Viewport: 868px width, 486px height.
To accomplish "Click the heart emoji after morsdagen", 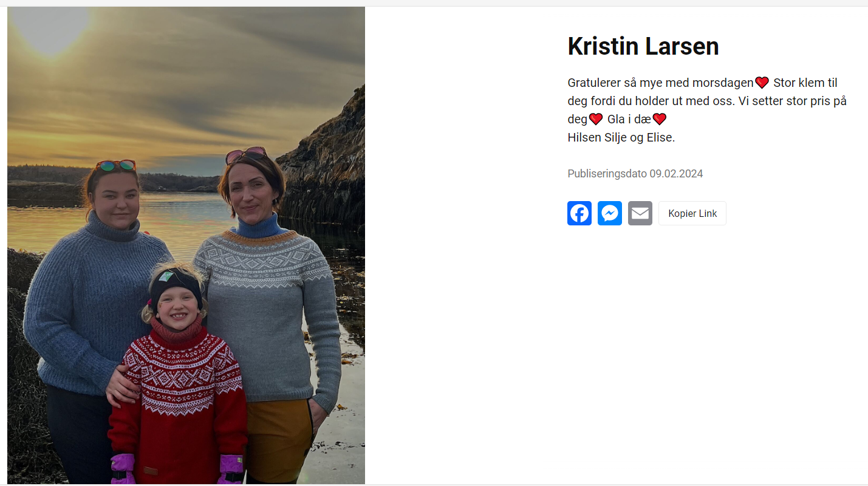I will (x=762, y=83).
